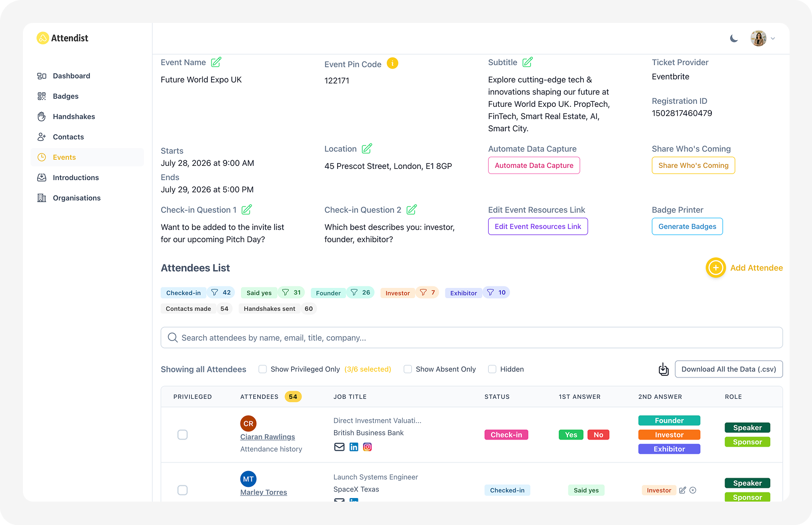The height and width of the screenshot is (525, 812).
Task: Edit Check-in Question 2
Action: pyautogui.click(x=412, y=210)
